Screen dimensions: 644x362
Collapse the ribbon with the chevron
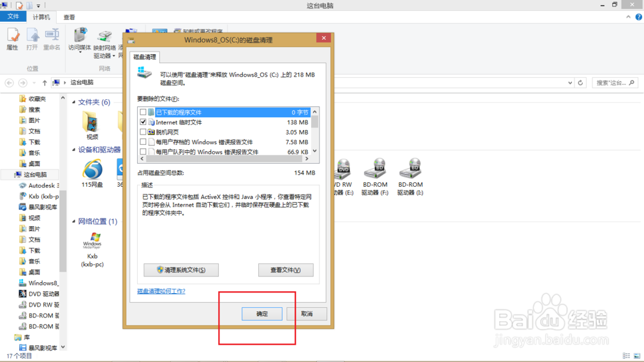pyautogui.click(x=628, y=17)
